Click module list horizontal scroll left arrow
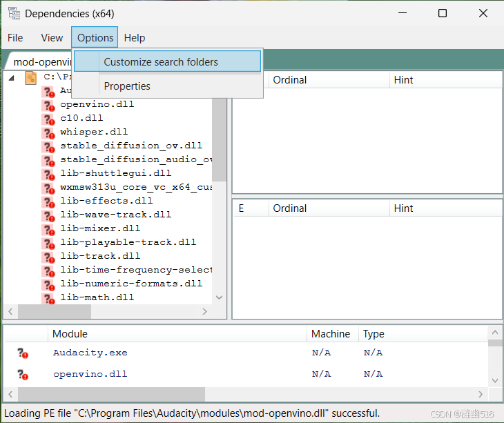This screenshot has height=423, width=504. [10, 394]
